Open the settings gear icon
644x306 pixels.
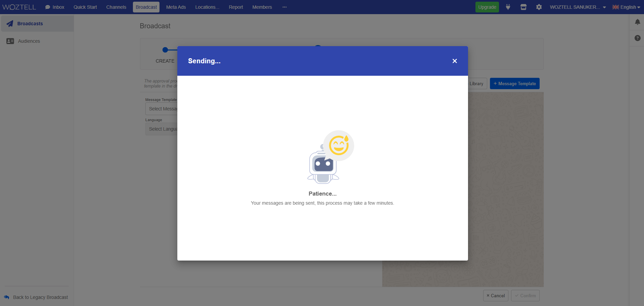coord(539,7)
